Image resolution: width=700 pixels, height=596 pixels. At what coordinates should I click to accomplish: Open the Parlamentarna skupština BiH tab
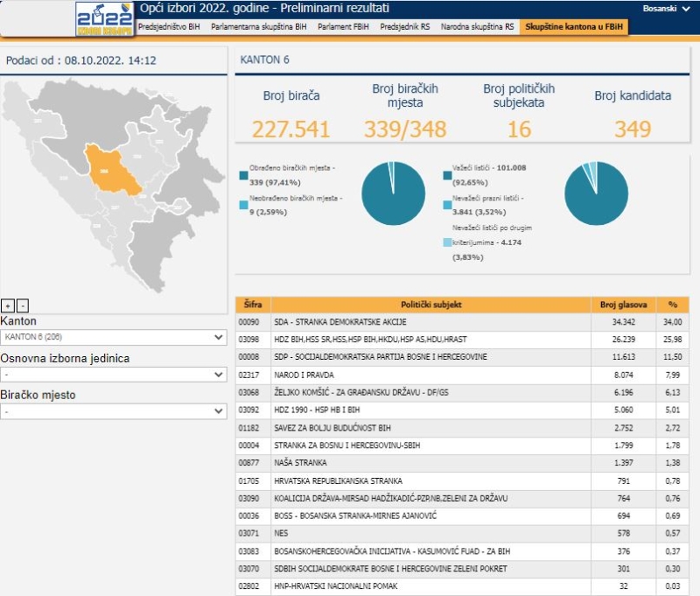point(259,27)
